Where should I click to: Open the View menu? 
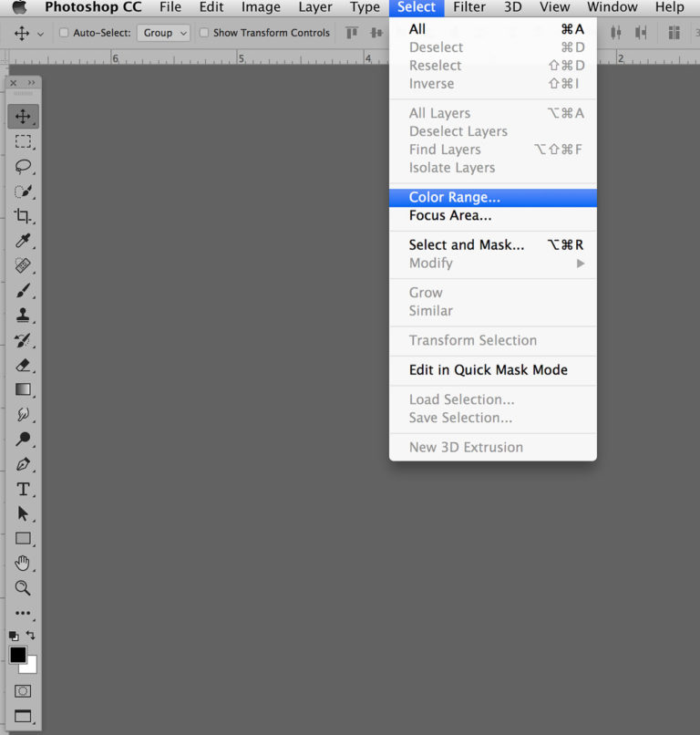pos(555,7)
